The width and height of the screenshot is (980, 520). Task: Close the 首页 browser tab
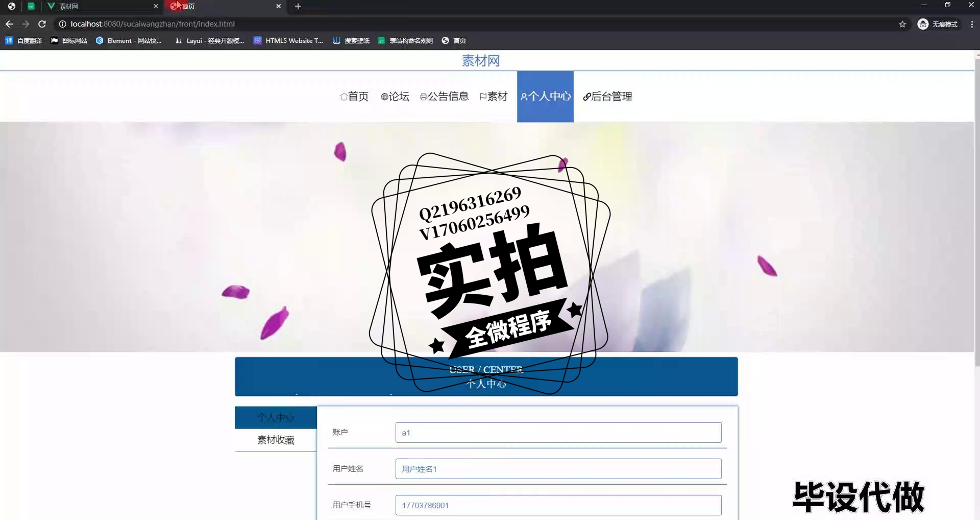(278, 6)
